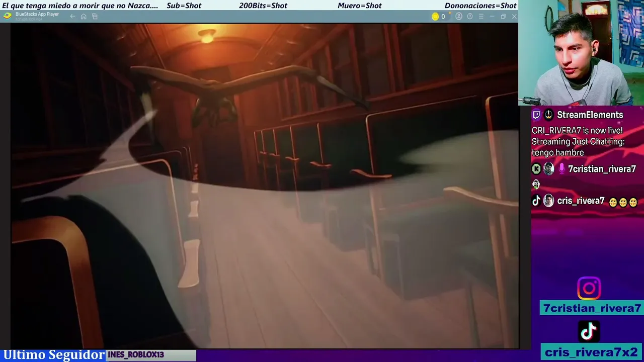644x362 pixels.
Task: Click the 'tengo hambre' chat message
Action: (557, 153)
